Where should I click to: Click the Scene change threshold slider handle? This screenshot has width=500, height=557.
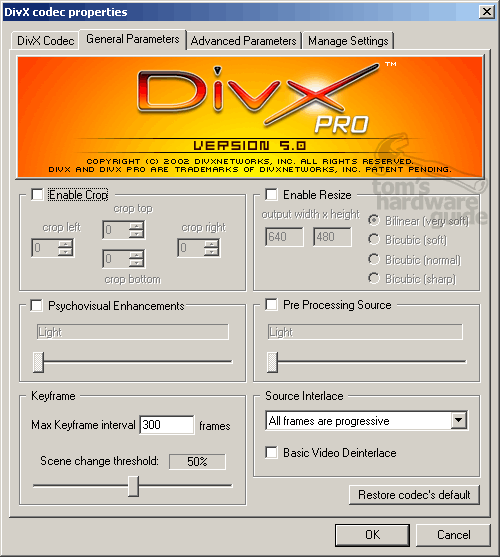[133, 486]
